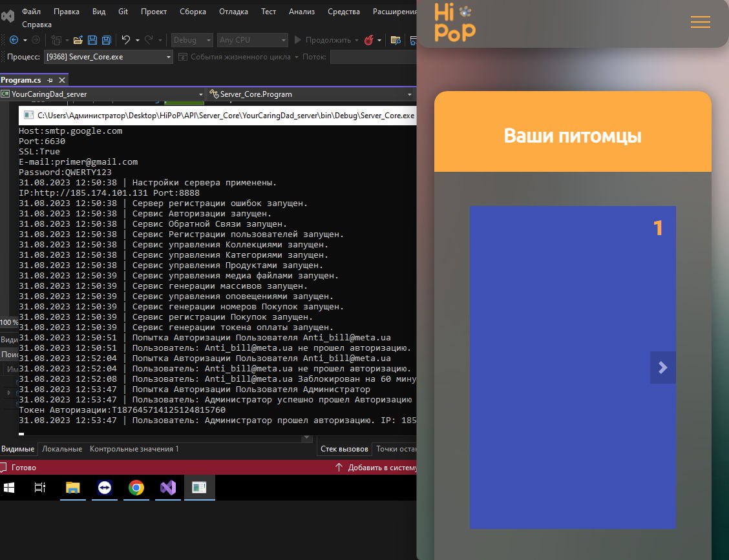Click the open file folder icon
Image resolution: width=729 pixels, height=560 pixels.
78,40
